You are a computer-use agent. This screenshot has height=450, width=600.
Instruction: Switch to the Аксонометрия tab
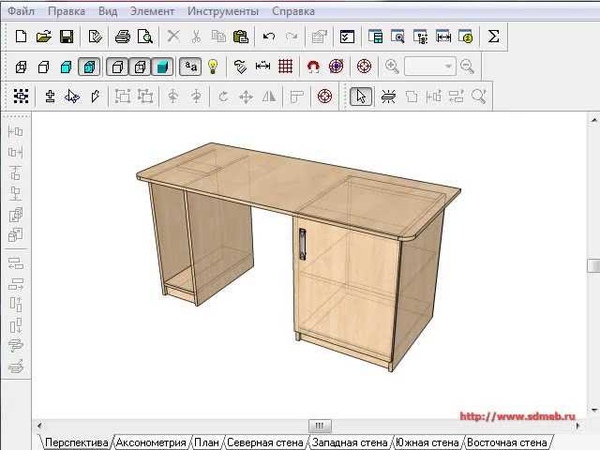[x=151, y=442]
